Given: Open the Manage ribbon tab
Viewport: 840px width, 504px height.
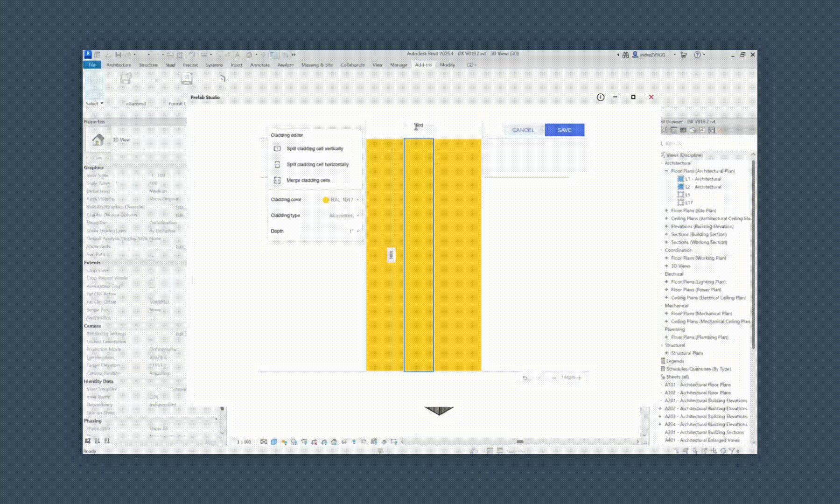Looking at the screenshot, I should coord(399,65).
